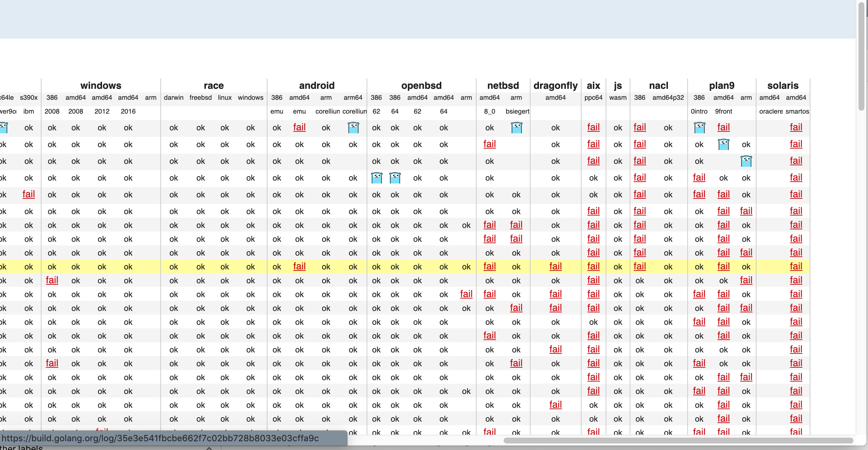Click the '0intro' label under plan9 386

point(699,111)
